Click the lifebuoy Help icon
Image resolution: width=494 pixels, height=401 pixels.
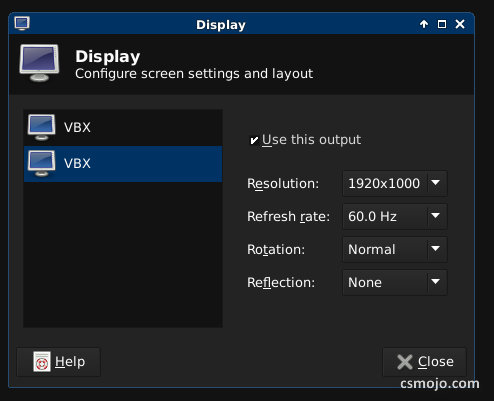42,362
